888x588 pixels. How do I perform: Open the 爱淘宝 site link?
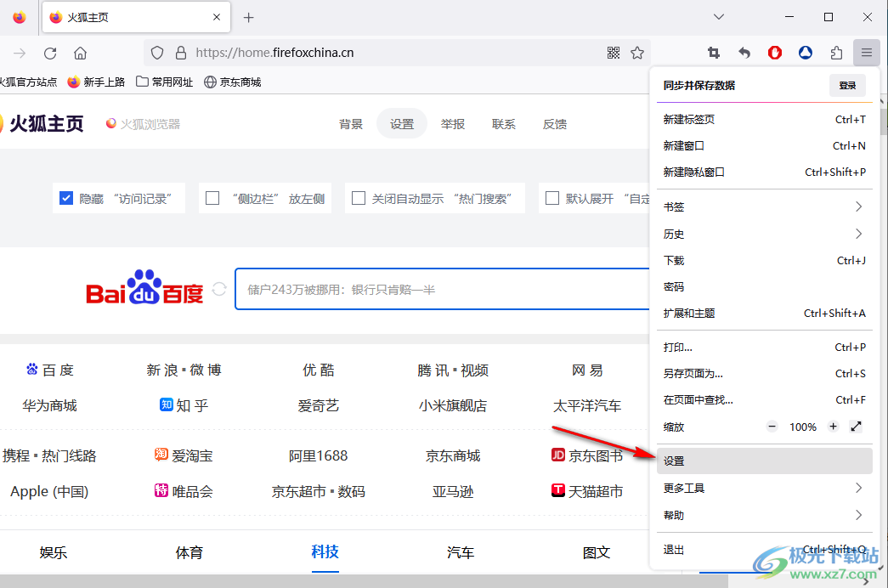[184, 455]
